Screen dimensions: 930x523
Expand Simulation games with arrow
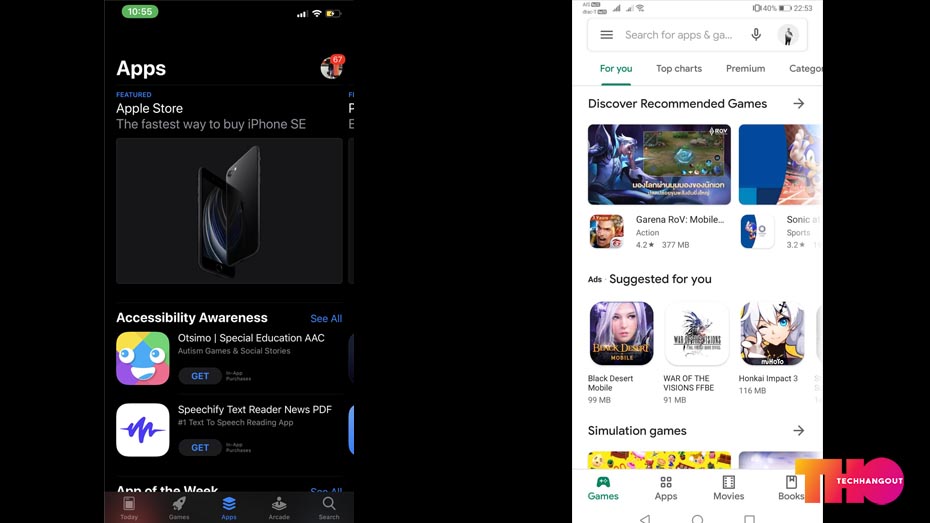(798, 430)
